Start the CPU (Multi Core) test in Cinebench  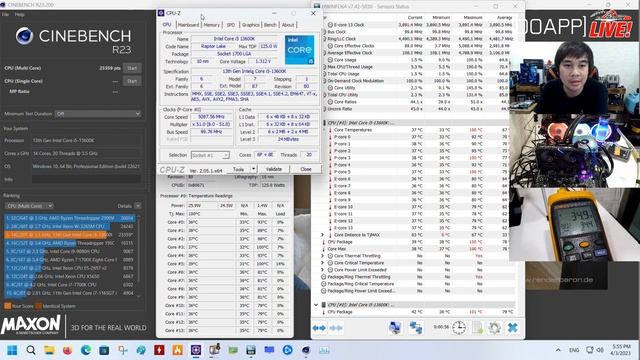(x=132, y=68)
